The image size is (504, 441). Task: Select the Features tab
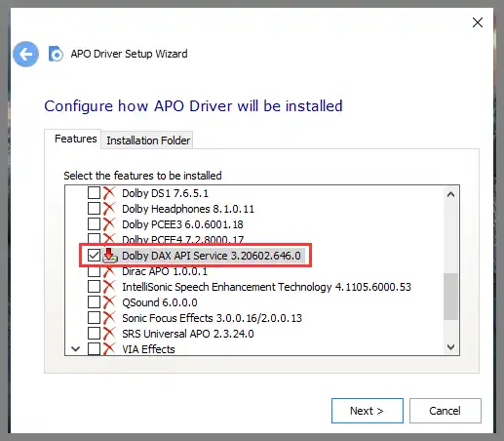76,139
